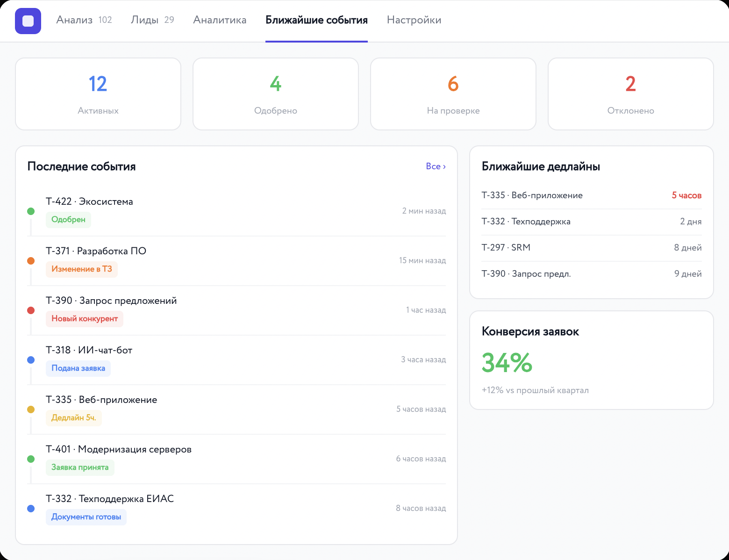Screen dimensions: 729x560
Task: Go to the Аналитика tab
Action: point(220,20)
